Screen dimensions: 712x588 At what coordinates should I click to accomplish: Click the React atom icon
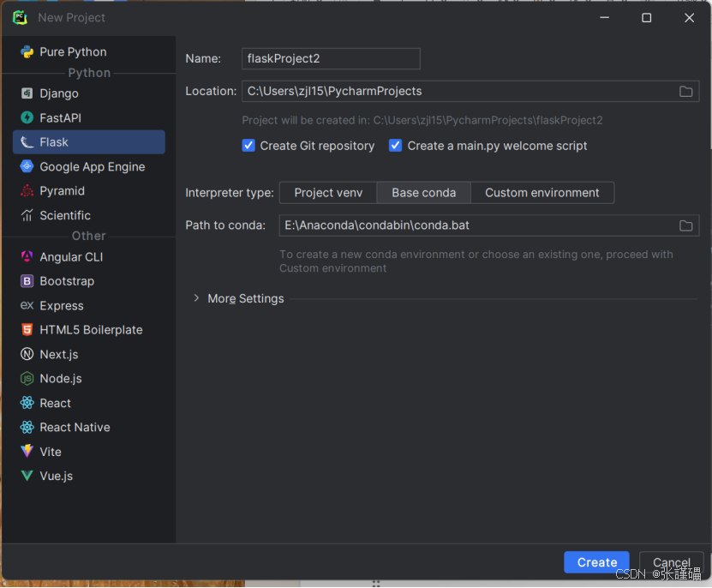(x=27, y=403)
